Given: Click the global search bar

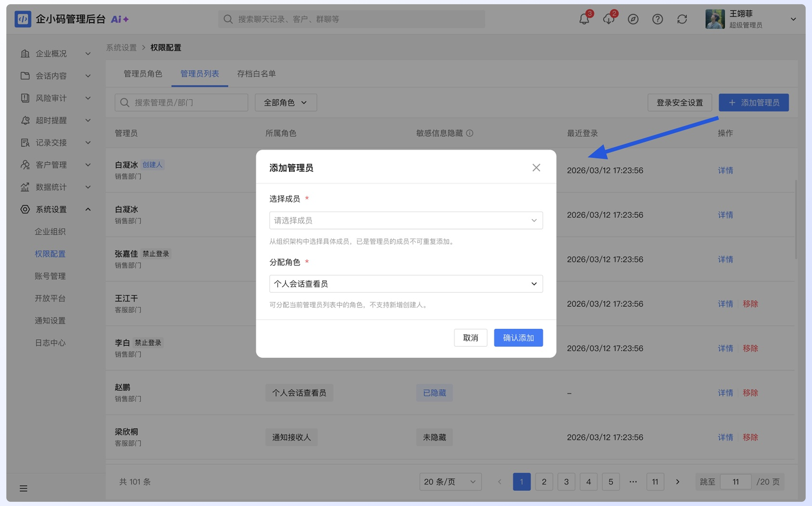Looking at the screenshot, I should (x=351, y=19).
